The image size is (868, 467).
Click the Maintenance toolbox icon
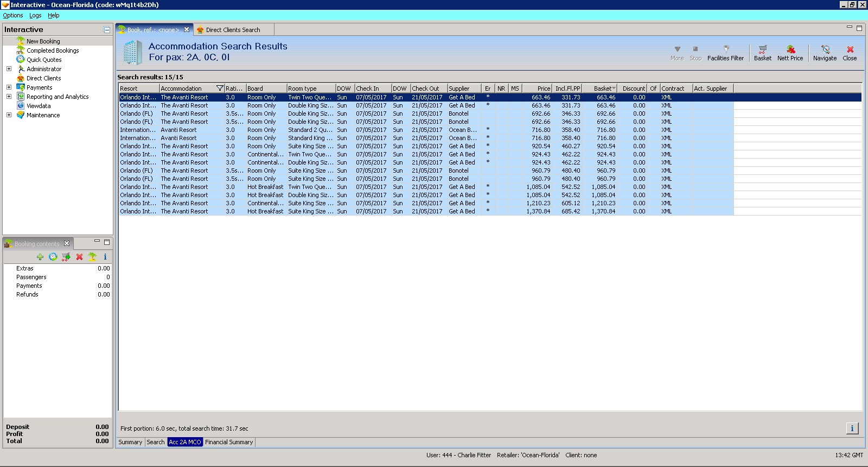tap(21, 115)
